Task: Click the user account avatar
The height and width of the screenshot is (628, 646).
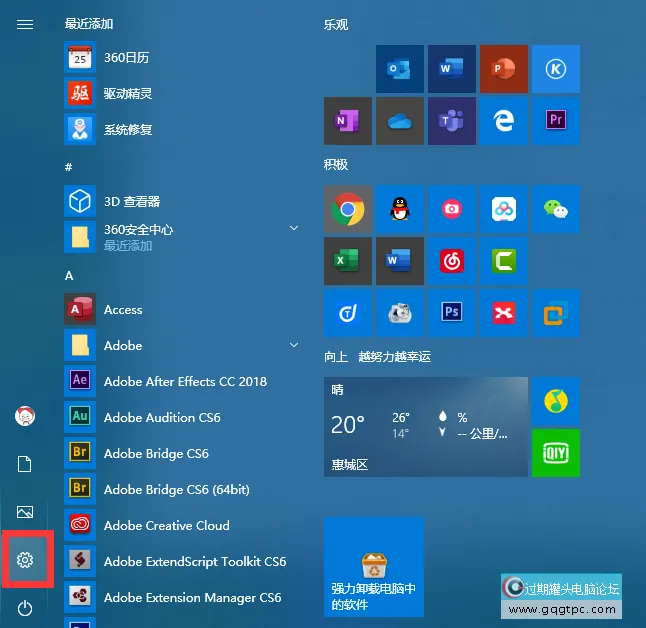Action: (25, 416)
